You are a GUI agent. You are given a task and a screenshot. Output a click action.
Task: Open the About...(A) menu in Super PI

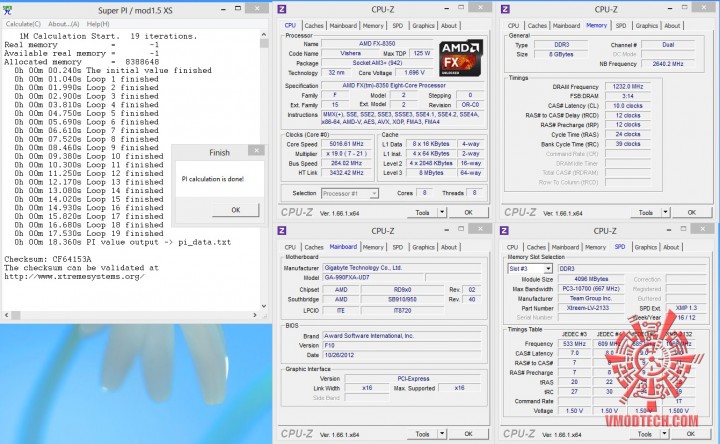[x=63, y=24]
